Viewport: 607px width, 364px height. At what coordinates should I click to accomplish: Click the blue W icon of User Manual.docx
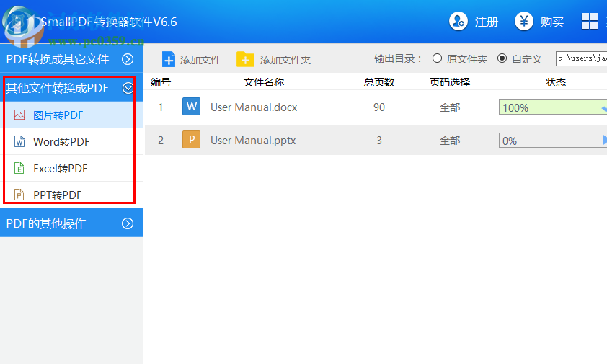pos(191,107)
